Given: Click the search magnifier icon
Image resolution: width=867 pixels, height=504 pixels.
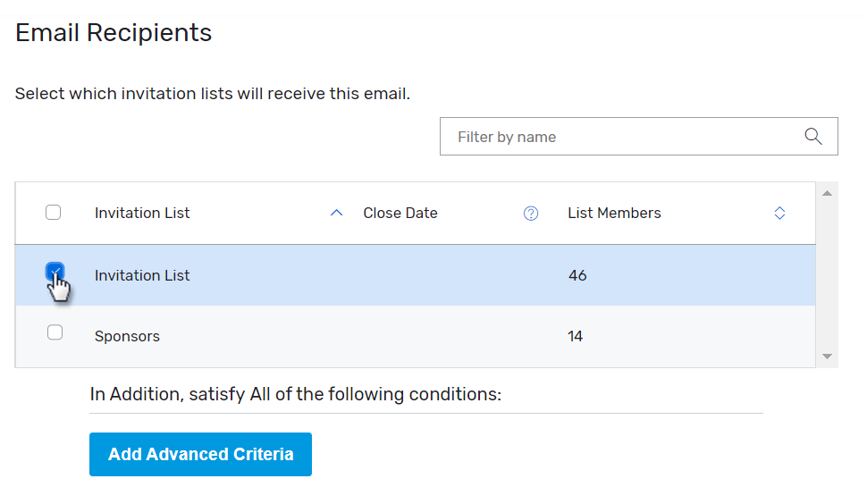Looking at the screenshot, I should (812, 137).
